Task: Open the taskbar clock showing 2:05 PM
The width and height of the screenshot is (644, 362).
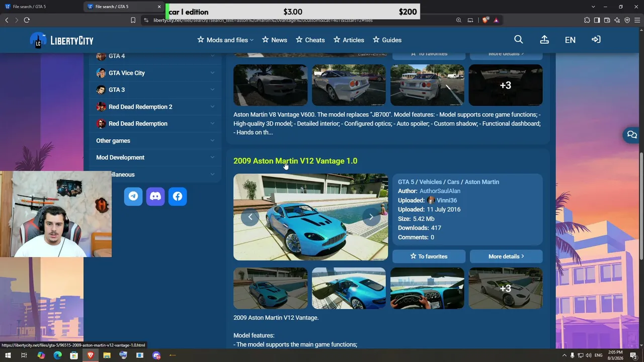Action: click(615, 355)
